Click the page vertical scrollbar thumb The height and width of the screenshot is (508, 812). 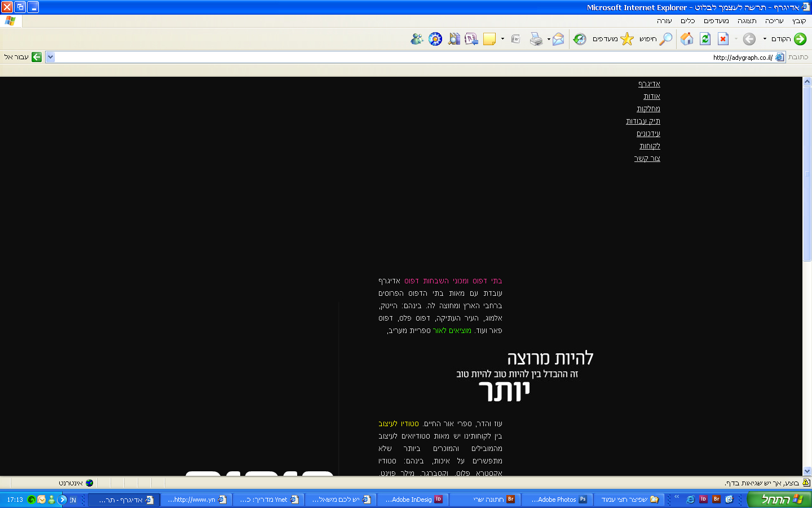pos(807,174)
